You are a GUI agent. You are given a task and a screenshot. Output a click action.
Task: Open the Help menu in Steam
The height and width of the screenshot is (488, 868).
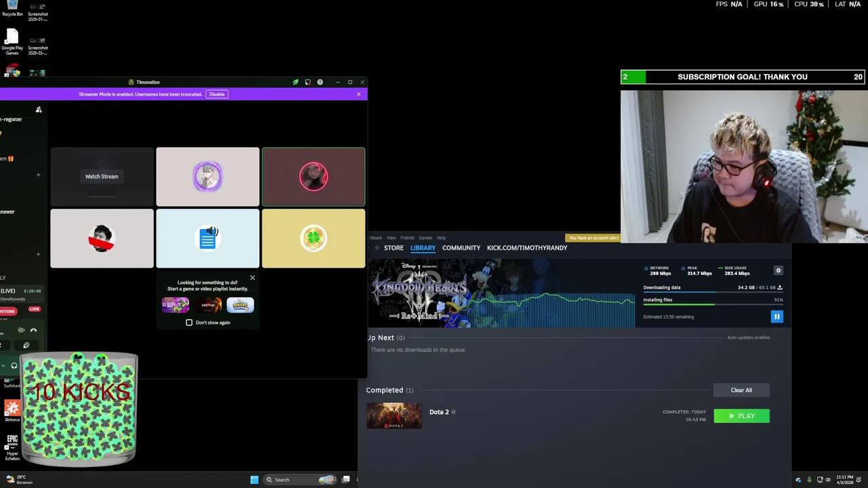tap(441, 238)
